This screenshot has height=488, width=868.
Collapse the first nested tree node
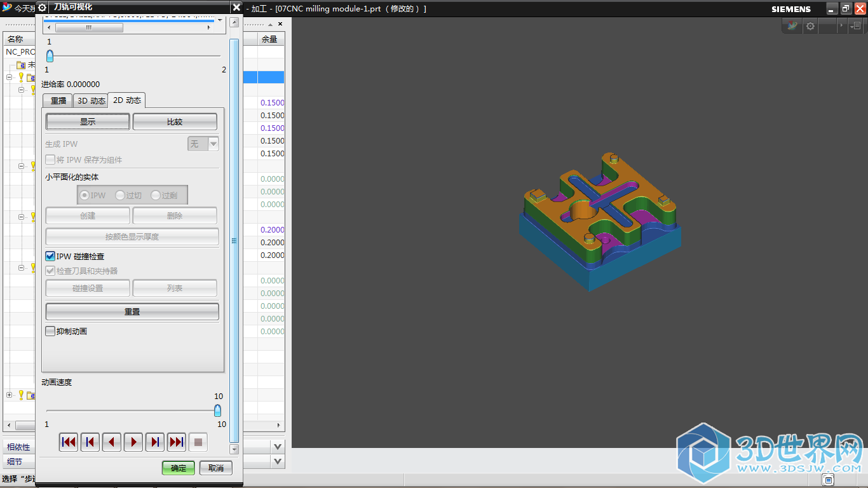[x=21, y=90]
